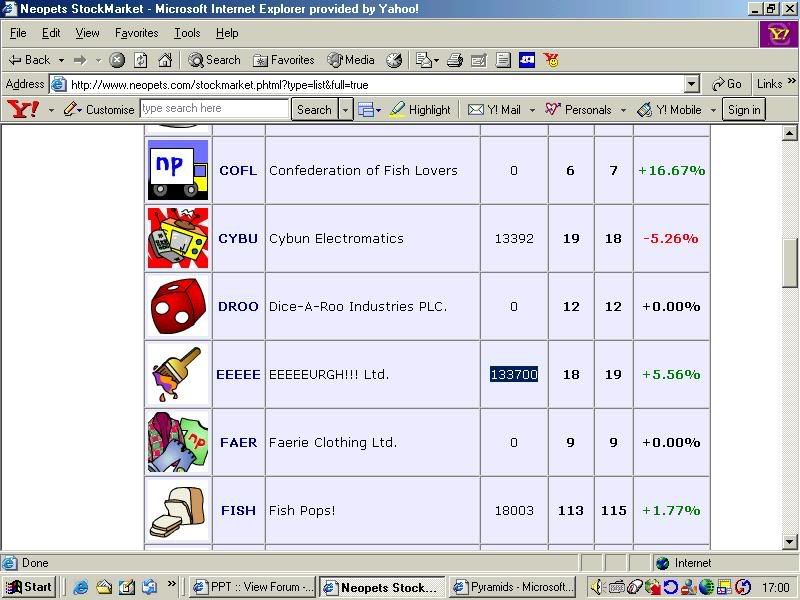Image resolution: width=800 pixels, height=600 pixels.
Task: Click the volume speaker tray icon
Action: 595,587
